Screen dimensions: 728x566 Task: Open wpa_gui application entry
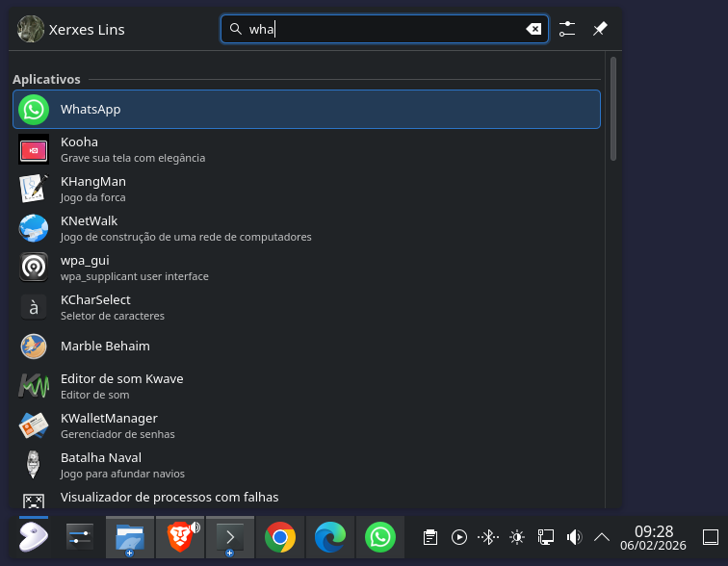click(x=306, y=268)
